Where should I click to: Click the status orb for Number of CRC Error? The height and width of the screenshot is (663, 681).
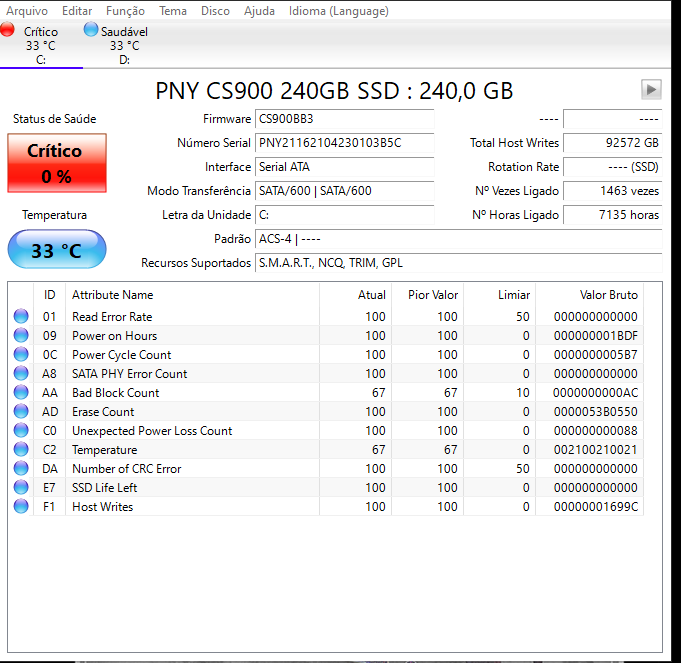(21, 468)
